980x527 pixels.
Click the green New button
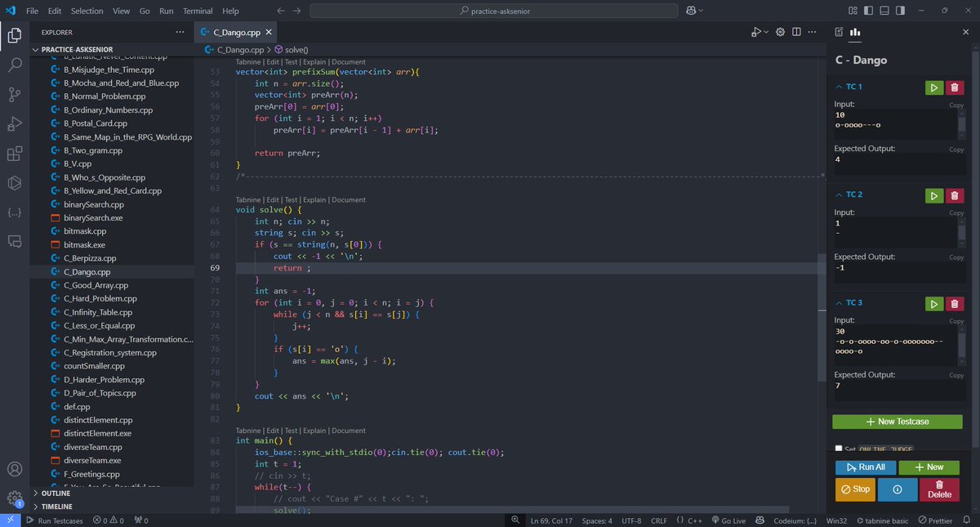click(x=929, y=467)
